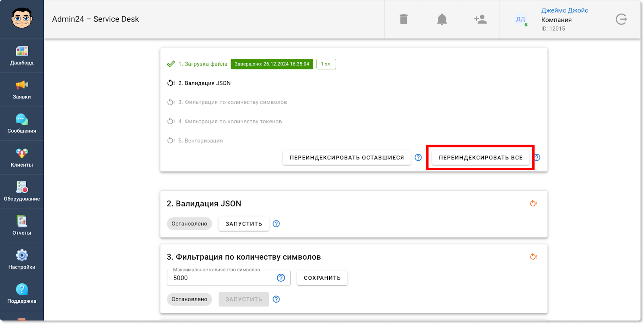This screenshot has height=324, width=644.
Task: Click help icon next to ПЕРЕИНДЕКСИРОВАТЬ ОСТАВШИЕСЯ
Action: click(x=418, y=157)
